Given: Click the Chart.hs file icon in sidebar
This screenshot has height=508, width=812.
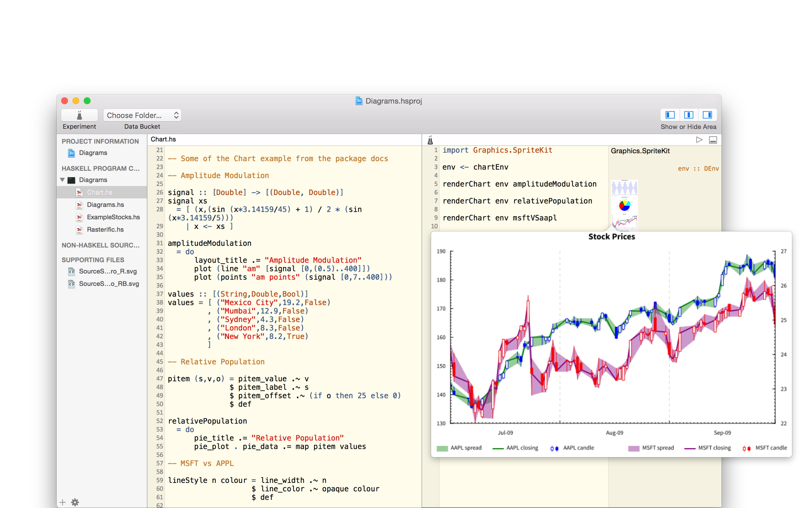Looking at the screenshot, I should pos(79,192).
